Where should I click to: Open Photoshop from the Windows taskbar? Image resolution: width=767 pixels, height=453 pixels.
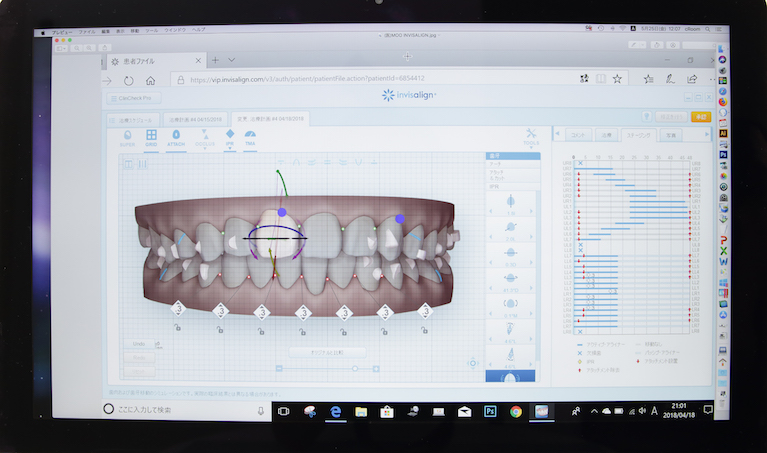click(490, 411)
